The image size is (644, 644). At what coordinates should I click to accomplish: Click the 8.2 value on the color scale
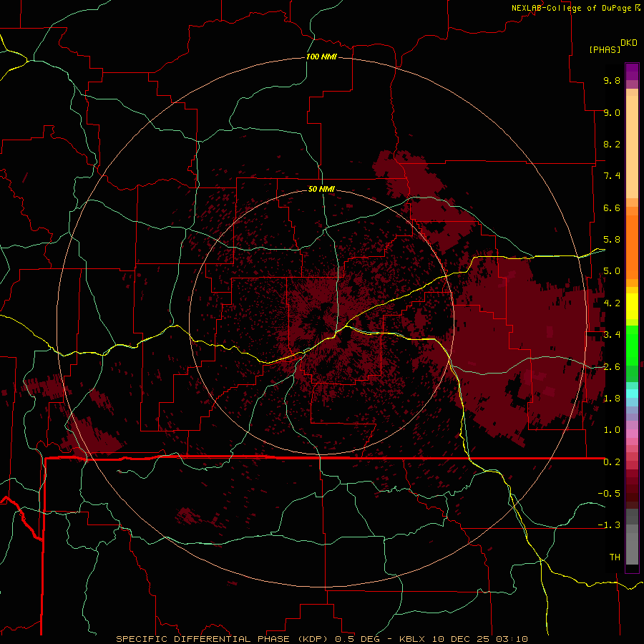click(612, 144)
